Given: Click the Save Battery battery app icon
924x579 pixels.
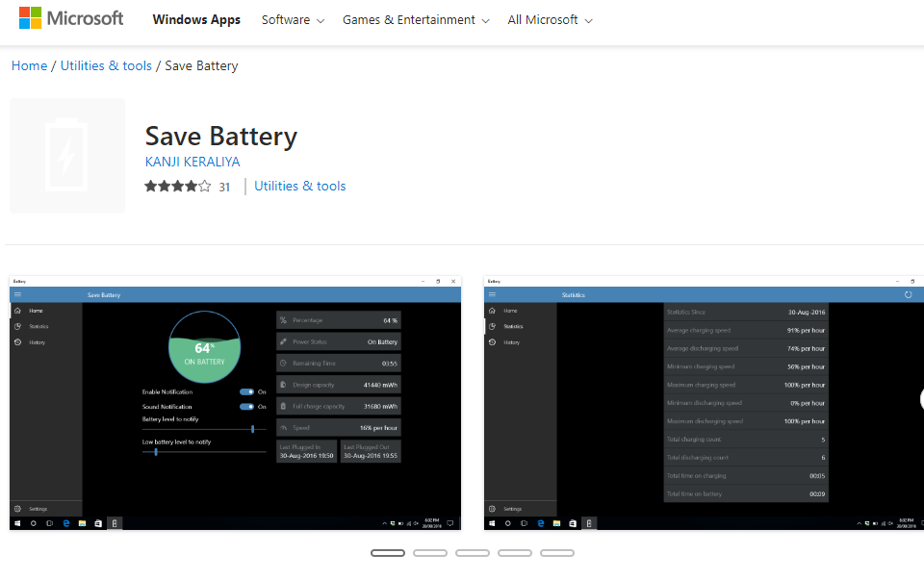Looking at the screenshot, I should (67, 156).
